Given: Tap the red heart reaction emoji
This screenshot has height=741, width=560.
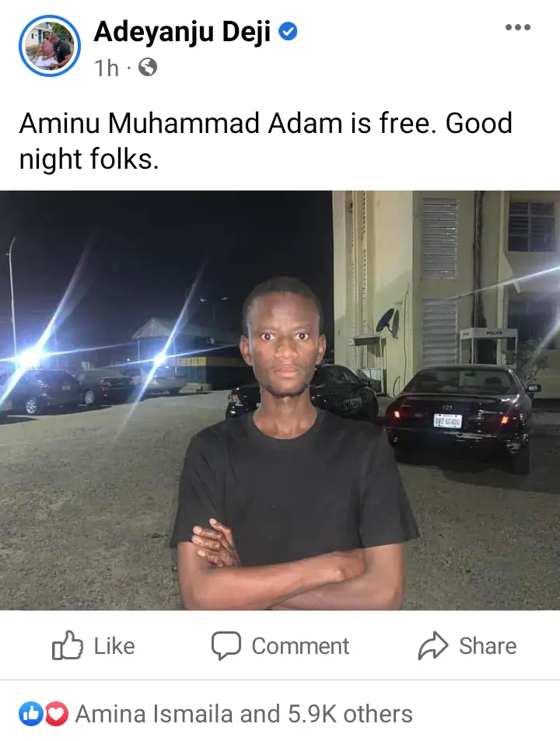Looking at the screenshot, I should tap(56, 714).
